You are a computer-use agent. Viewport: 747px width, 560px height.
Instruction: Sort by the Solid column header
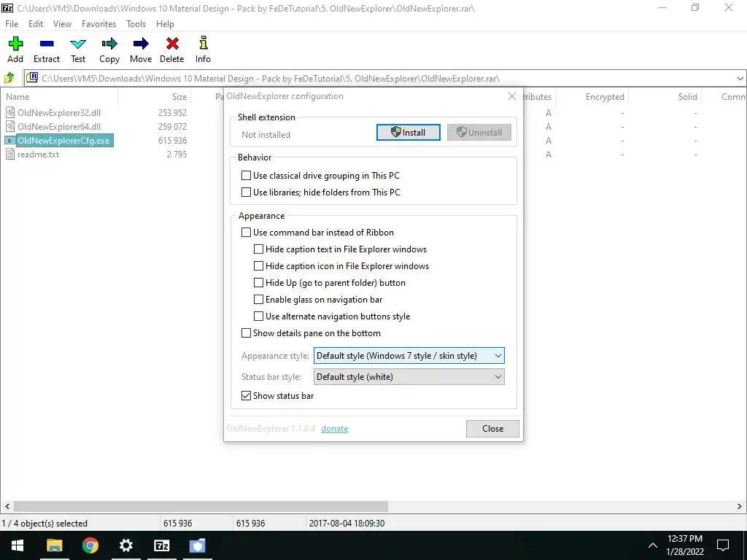tap(665, 97)
